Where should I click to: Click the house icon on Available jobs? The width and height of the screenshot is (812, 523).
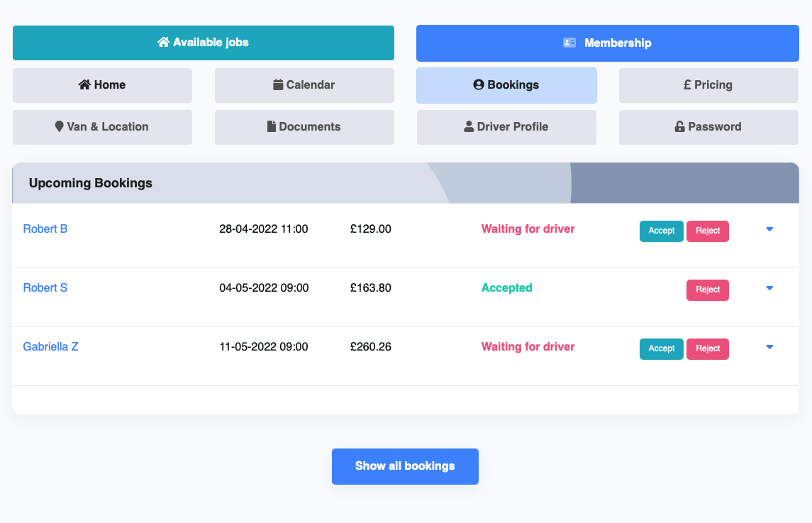(x=164, y=43)
